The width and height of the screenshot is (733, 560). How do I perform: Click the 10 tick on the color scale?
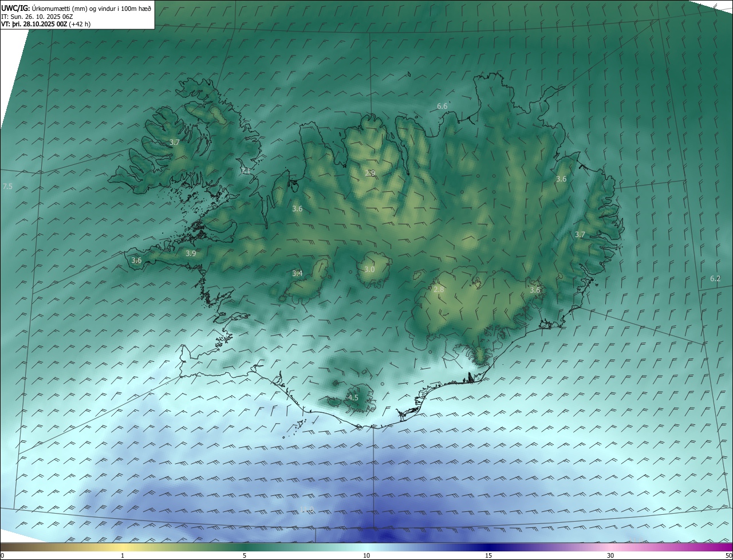(x=366, y=555)
